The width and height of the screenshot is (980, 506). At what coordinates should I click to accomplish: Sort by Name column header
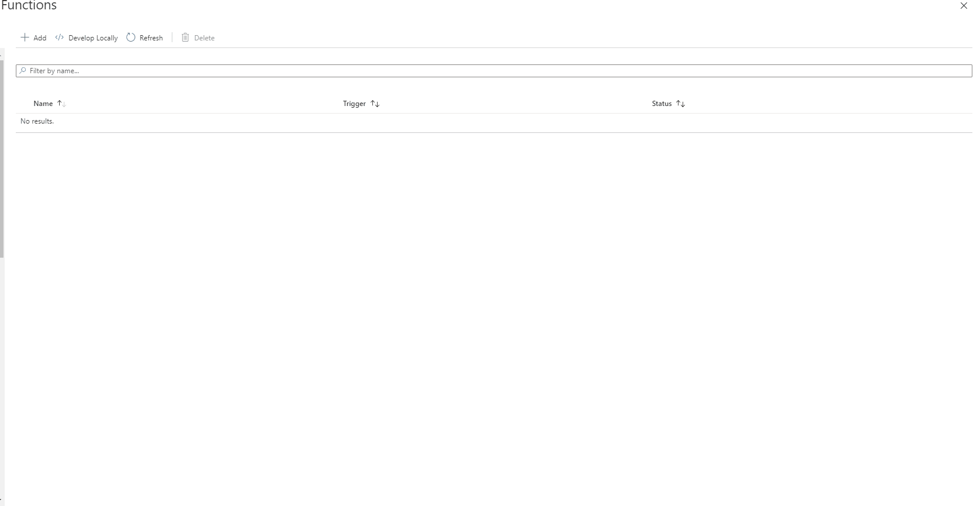pos(49,104)
